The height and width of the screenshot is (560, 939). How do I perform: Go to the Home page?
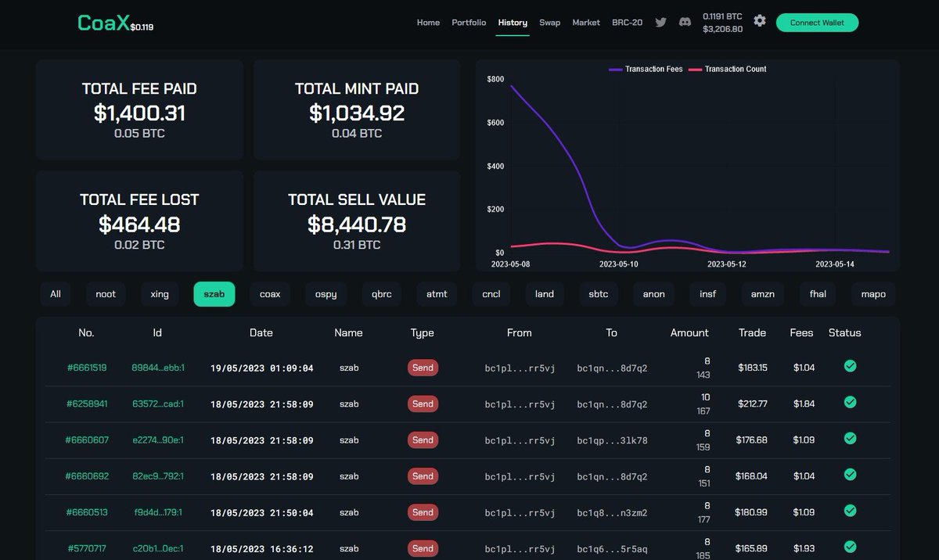pyautogui.click(x=428, y=23)
